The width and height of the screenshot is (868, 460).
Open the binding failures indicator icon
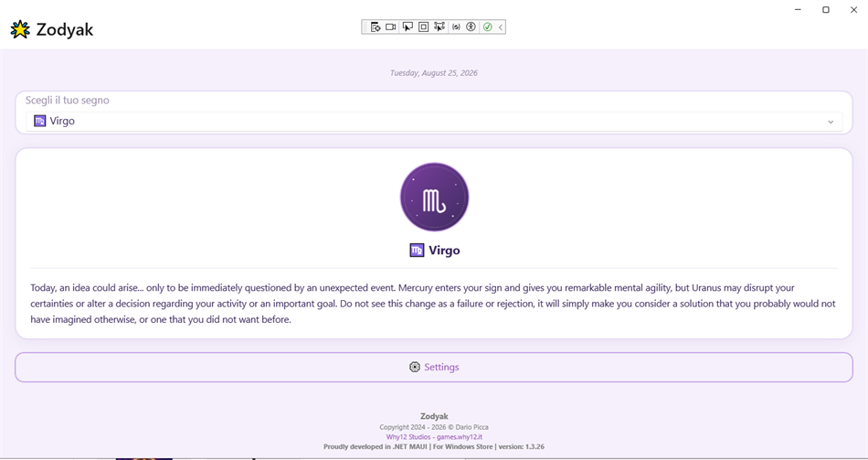click(x=456, y=27)
